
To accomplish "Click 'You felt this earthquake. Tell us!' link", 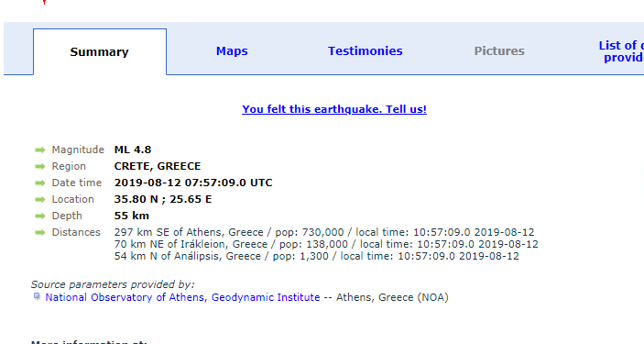I will coord(334,109).
